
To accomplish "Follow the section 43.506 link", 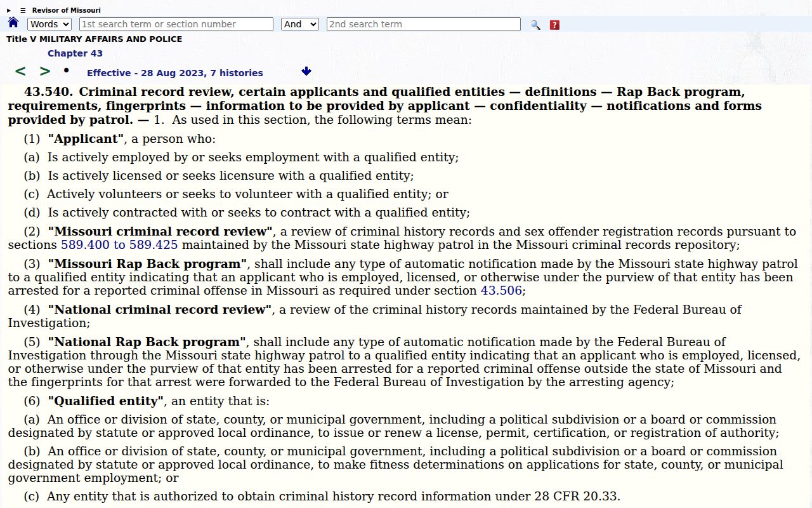I will [x=501, y=291].
